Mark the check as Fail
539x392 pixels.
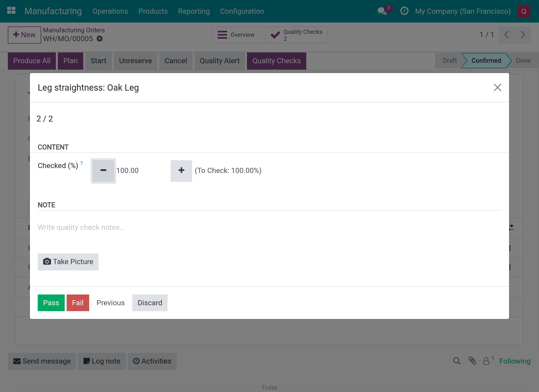(78, 303)
